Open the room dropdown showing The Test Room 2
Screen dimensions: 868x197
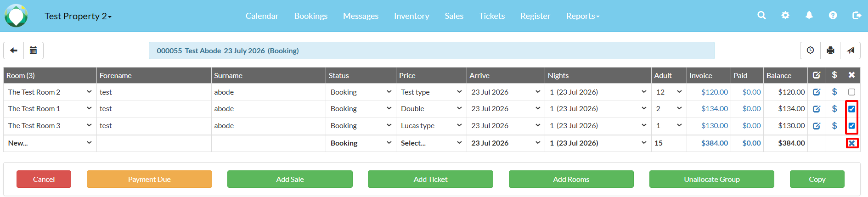tap(50, 92)
